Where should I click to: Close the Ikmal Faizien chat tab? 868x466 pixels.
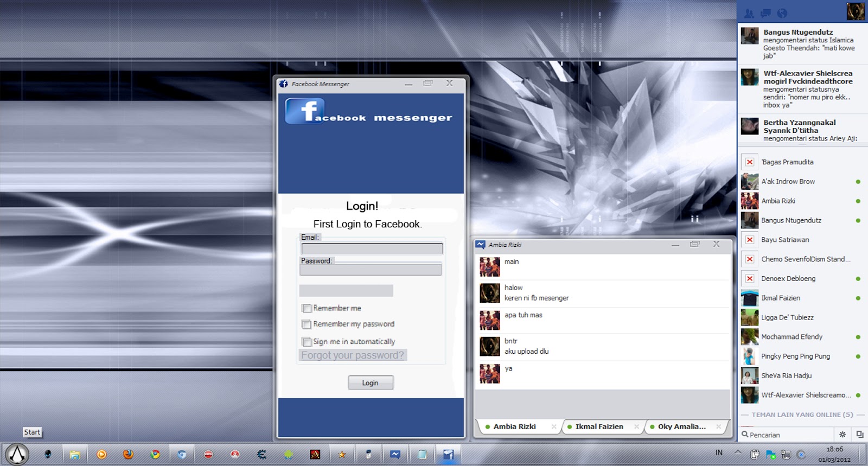[636, 426]
